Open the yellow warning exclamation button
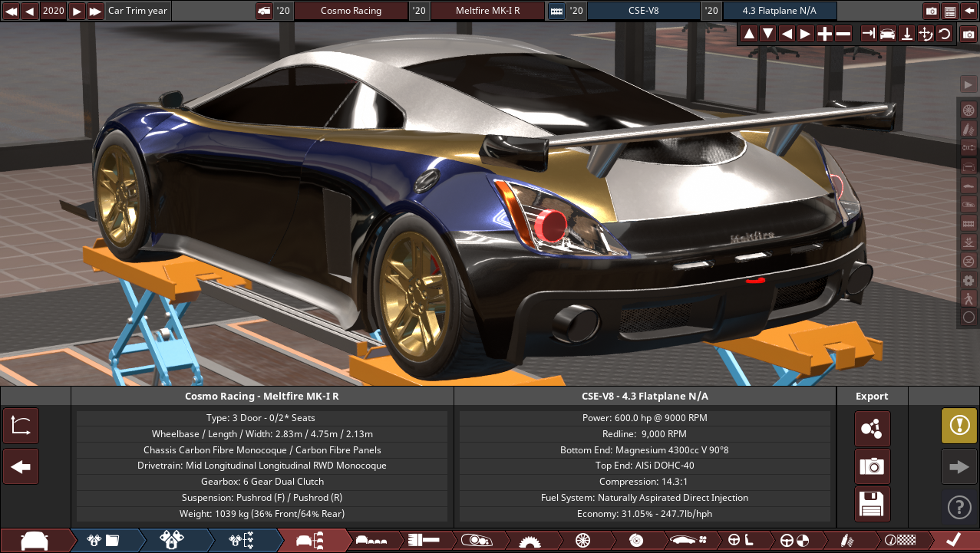This screenshot has width=980, height=553. click(x=959, y=426)
